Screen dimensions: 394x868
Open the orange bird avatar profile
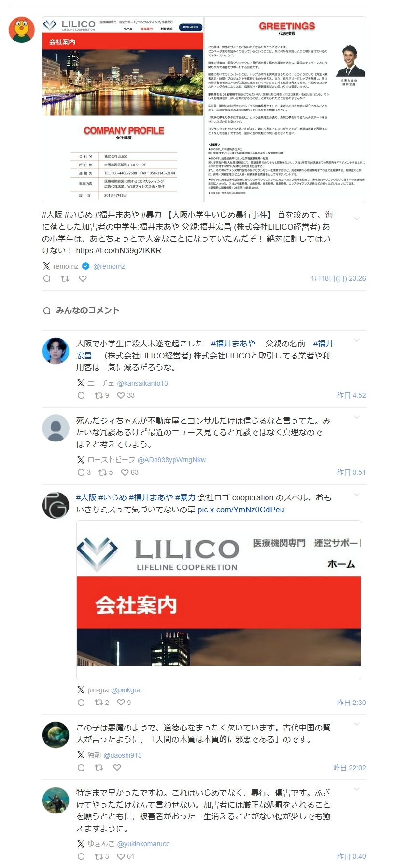coord(22,30)
